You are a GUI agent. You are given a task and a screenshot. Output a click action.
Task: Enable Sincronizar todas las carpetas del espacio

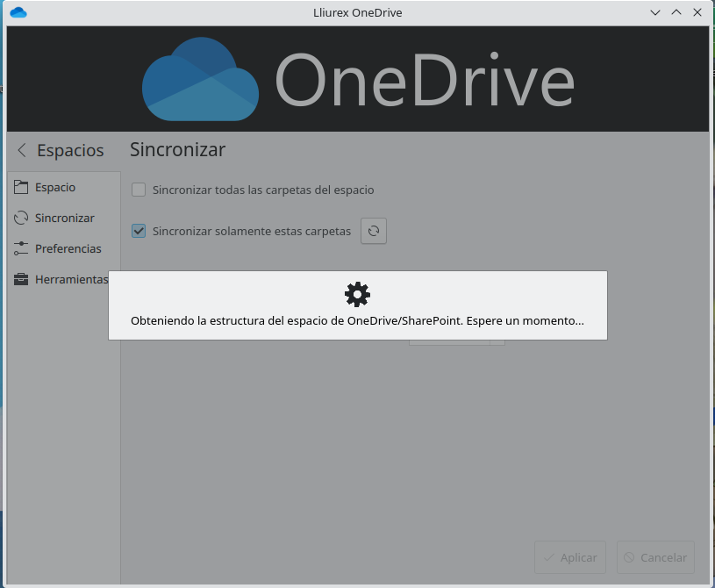pyautogui.click(x=139, y=190)
